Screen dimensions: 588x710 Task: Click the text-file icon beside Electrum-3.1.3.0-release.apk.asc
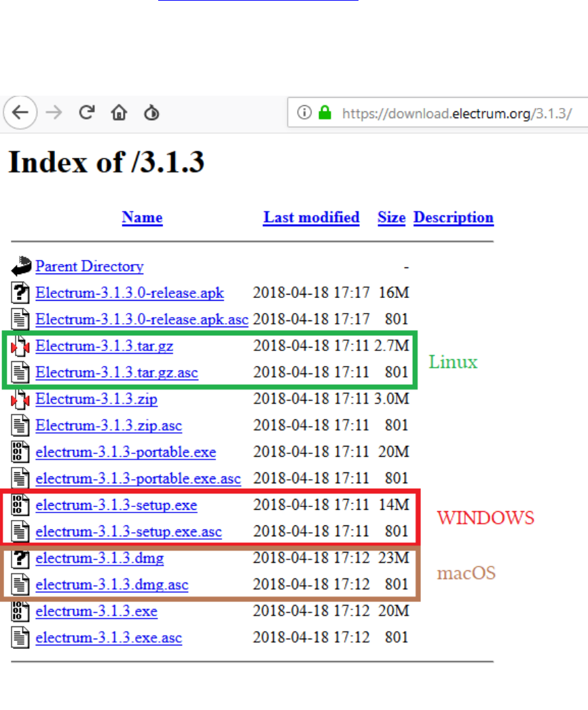tap(20, 319)
